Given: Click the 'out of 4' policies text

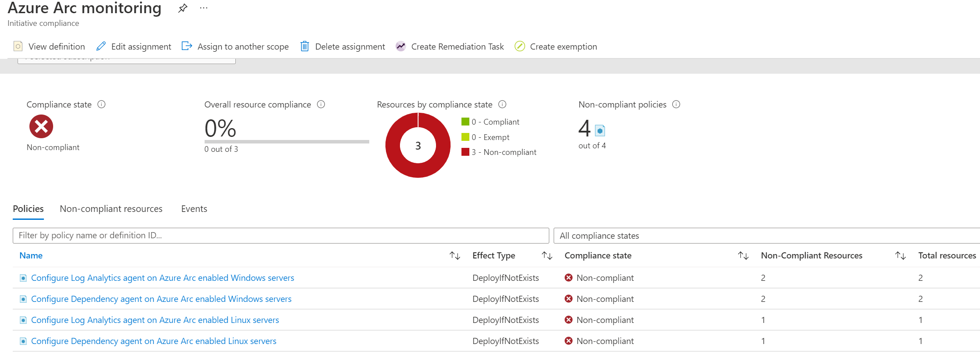Looking at the screenshot, I should 592,146.
